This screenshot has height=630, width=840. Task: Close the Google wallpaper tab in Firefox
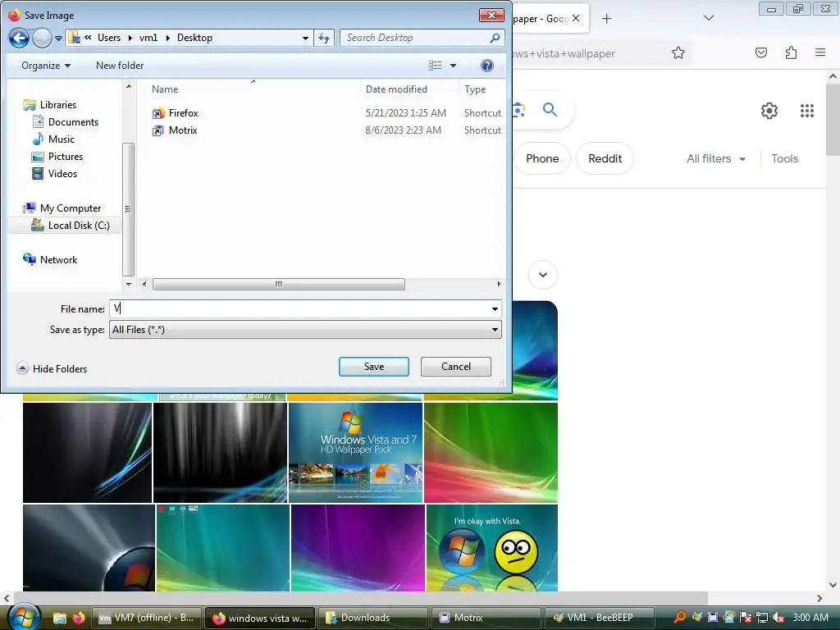(x=576, y=18)
